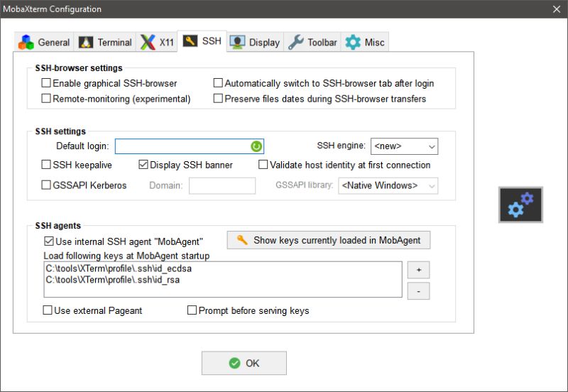Screen dimensions: 568x392
Task: Click the plus button to add a key
Action: pos(419,270)
